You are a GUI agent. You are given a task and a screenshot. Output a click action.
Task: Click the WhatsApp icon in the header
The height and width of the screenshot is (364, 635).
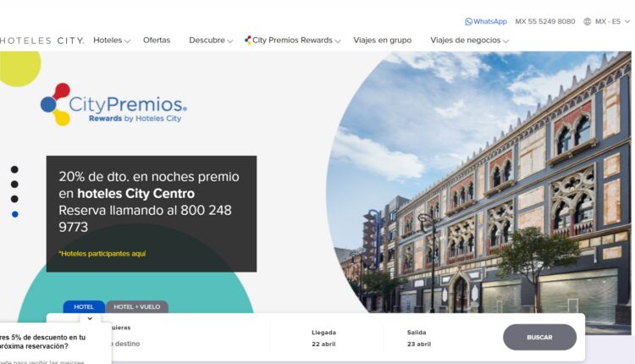[468, 22]
